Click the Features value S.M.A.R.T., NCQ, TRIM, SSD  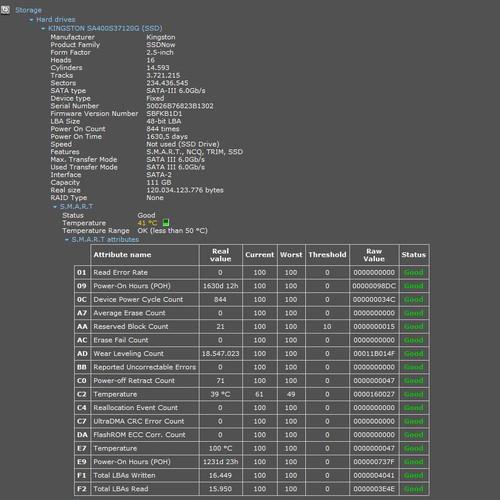pyautogui.click(x=195, y=152)
